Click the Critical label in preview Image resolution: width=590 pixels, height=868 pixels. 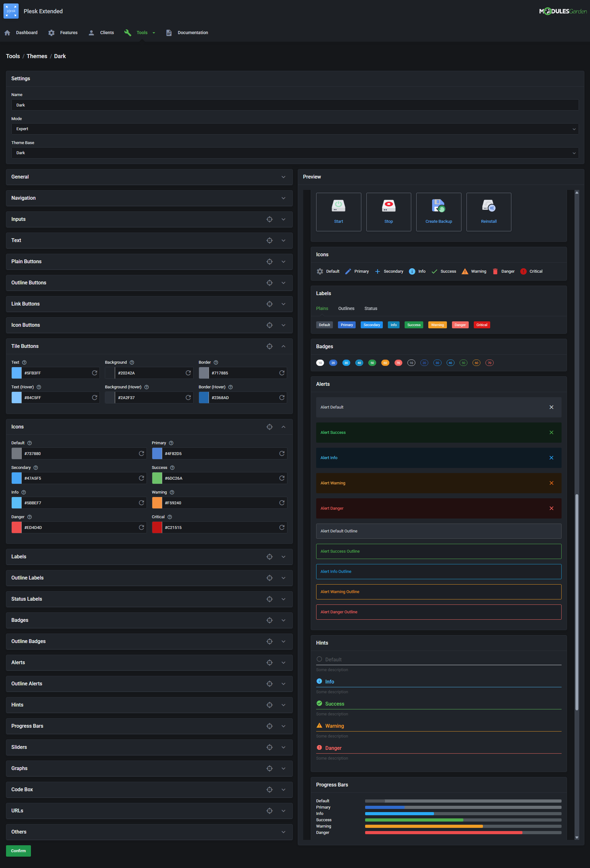[482, 325]
